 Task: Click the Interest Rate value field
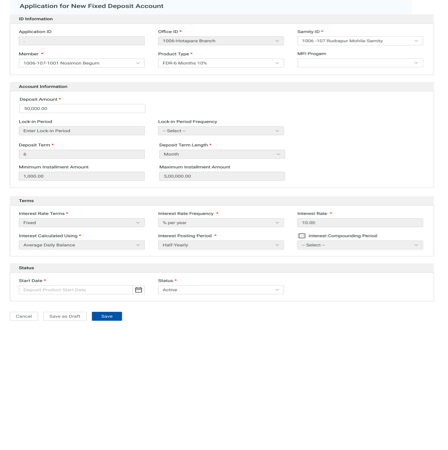[360, 223]
